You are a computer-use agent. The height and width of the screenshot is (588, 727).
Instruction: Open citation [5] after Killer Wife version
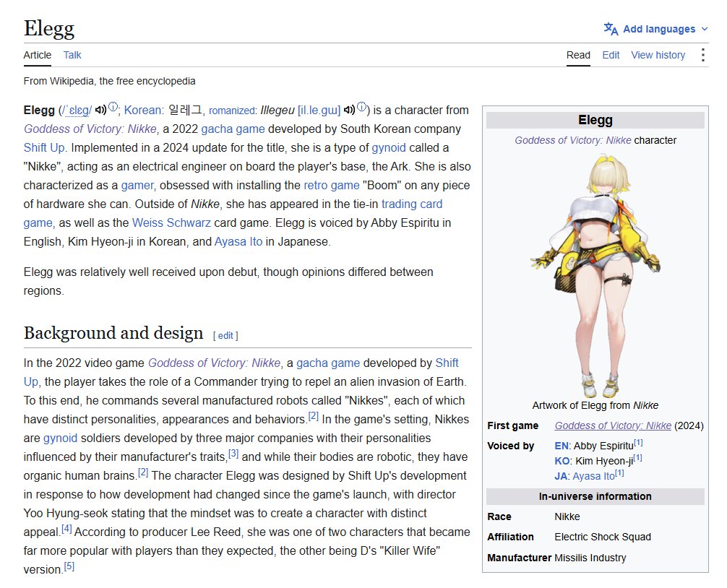pos(69,566)
